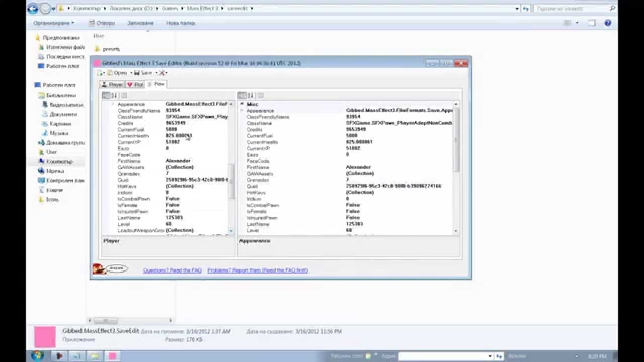Open address bar history dropdown in Explorer
Viewport: 644px width, 362px height.
coord(517,9)
